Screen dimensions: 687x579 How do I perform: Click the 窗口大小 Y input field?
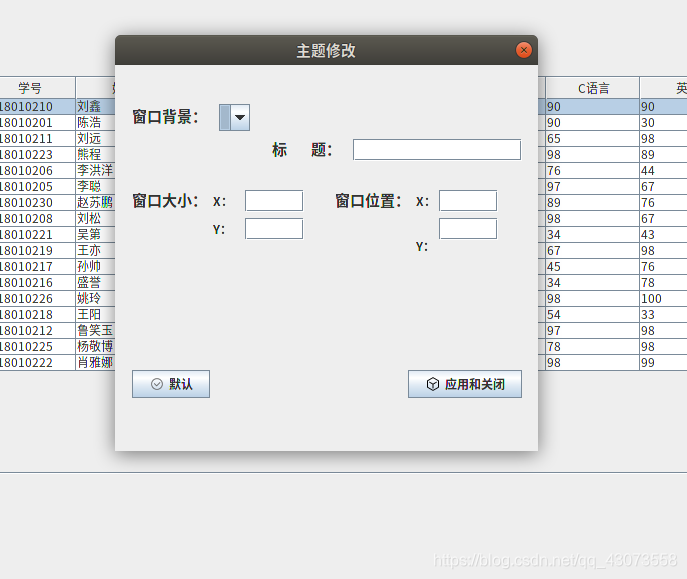pos(274,229)
